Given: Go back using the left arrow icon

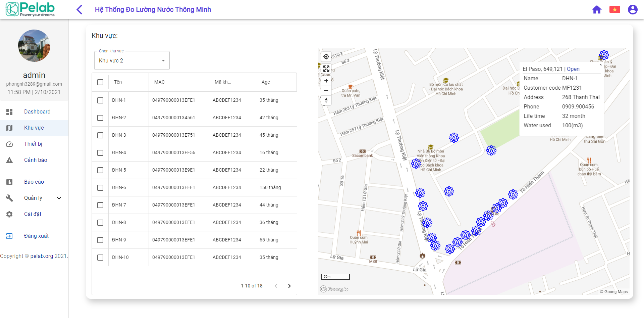Looking at the screenshot, I should 79,9.
